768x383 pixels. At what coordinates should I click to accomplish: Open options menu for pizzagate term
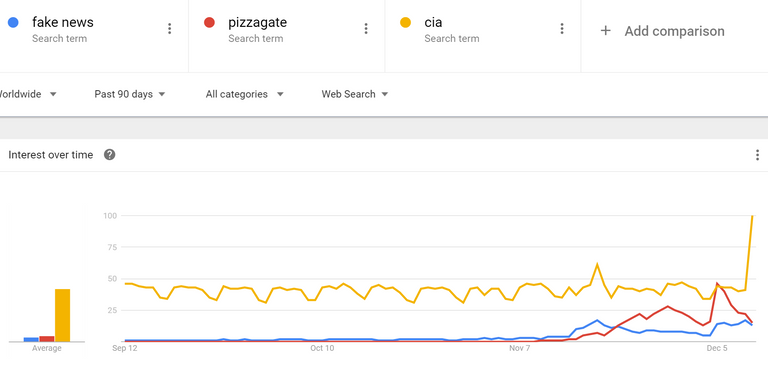[x=366, y=28]
